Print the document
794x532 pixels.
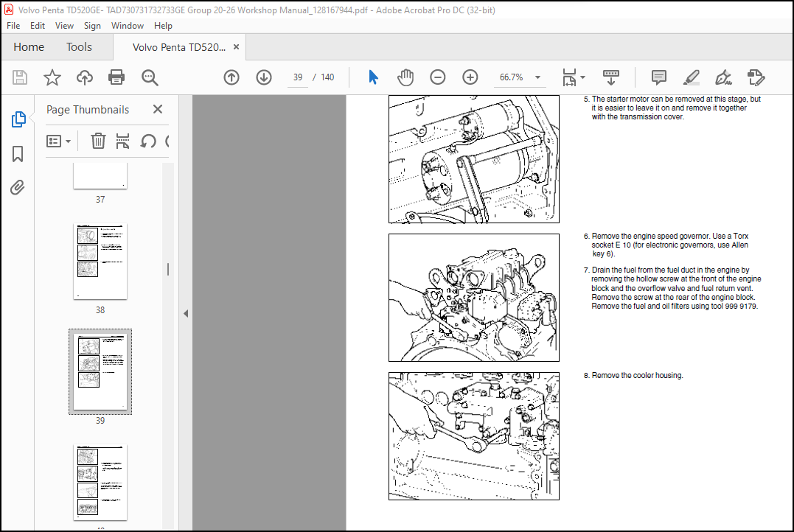point(116,77)
